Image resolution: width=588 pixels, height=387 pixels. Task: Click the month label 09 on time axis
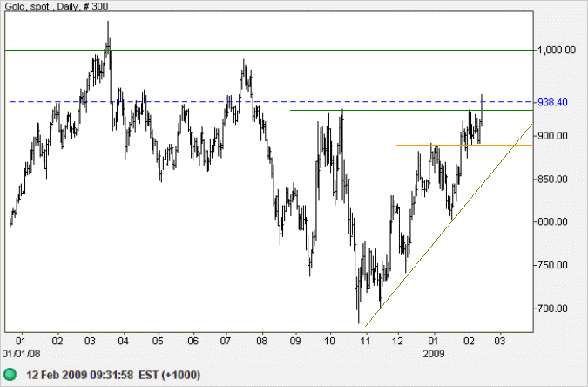coord(295,341)
